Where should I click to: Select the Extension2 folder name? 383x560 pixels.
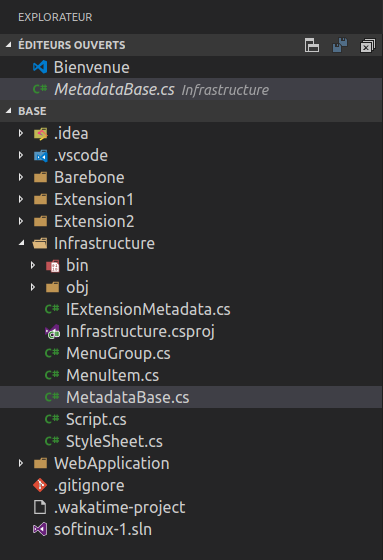tap(94, 221)
